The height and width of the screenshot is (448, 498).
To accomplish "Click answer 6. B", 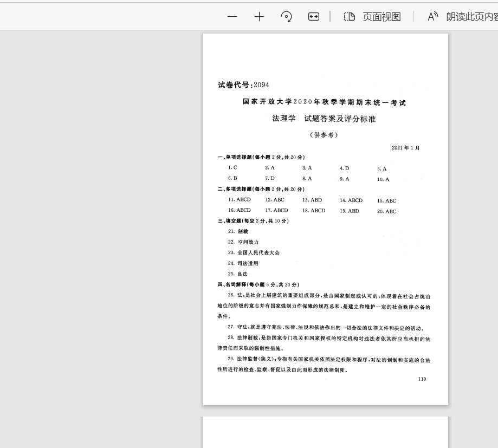I will pos(232,178).
